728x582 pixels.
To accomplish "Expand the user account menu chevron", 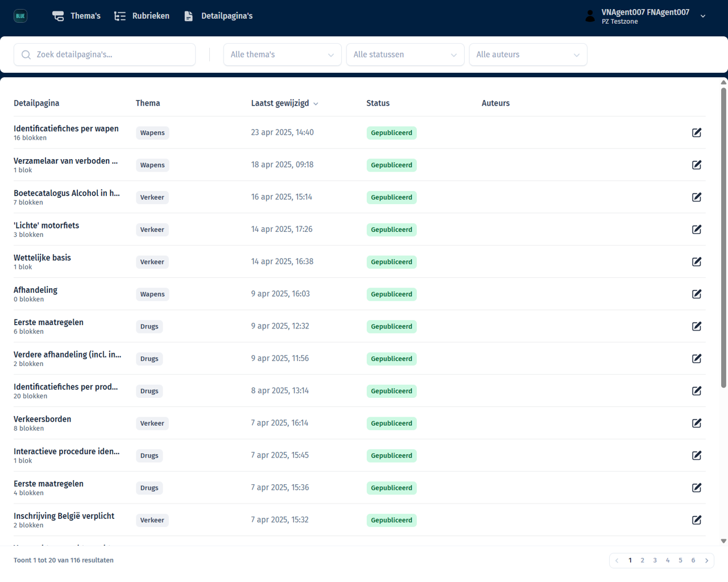I will (x=703, y=16).
